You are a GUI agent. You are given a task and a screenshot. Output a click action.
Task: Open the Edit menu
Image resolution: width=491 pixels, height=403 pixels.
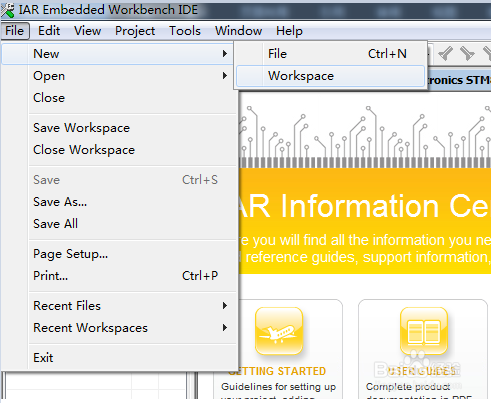[49, 31]
